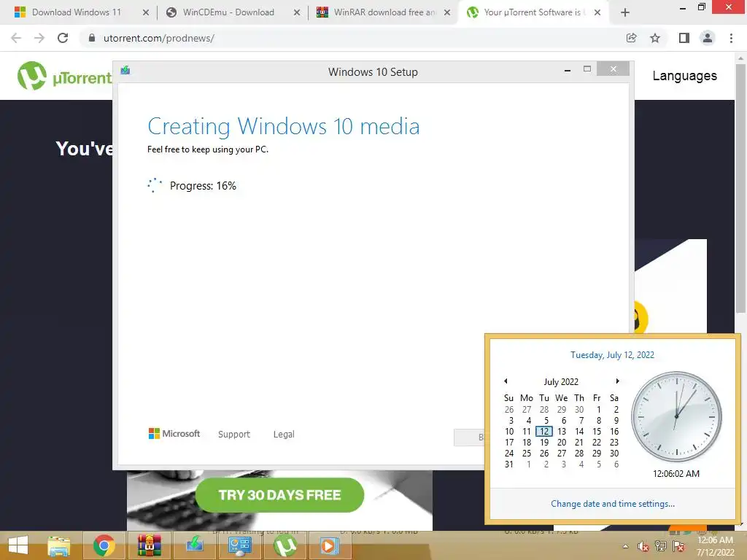Viewport: 747px width, 560px height.
Task: Minimize the Windows 10 Setup window
Action: [x=568, y=70]
